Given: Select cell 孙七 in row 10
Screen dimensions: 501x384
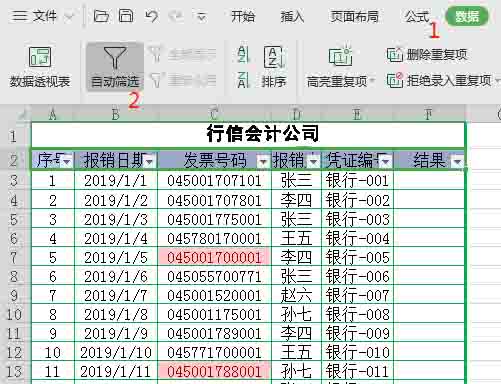Looking at the screenshot, I should pos(296,314).
